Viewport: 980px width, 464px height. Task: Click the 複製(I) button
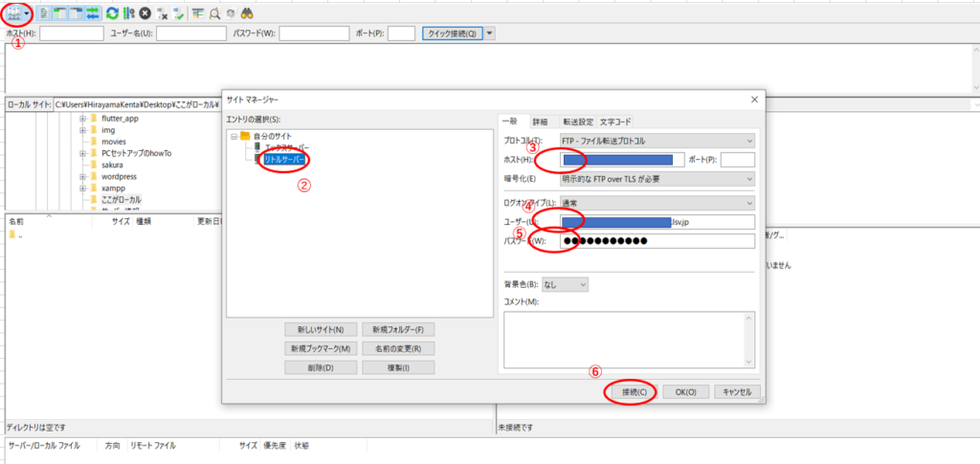click(398, 367)
